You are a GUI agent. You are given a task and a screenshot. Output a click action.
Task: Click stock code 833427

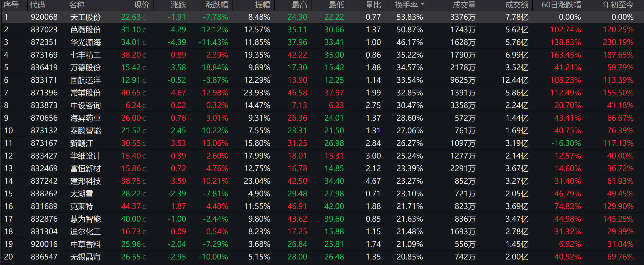[44, 156]
